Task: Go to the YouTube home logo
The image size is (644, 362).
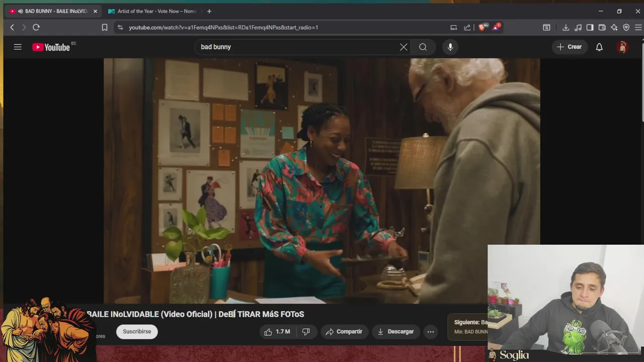Action: (51, 47)
